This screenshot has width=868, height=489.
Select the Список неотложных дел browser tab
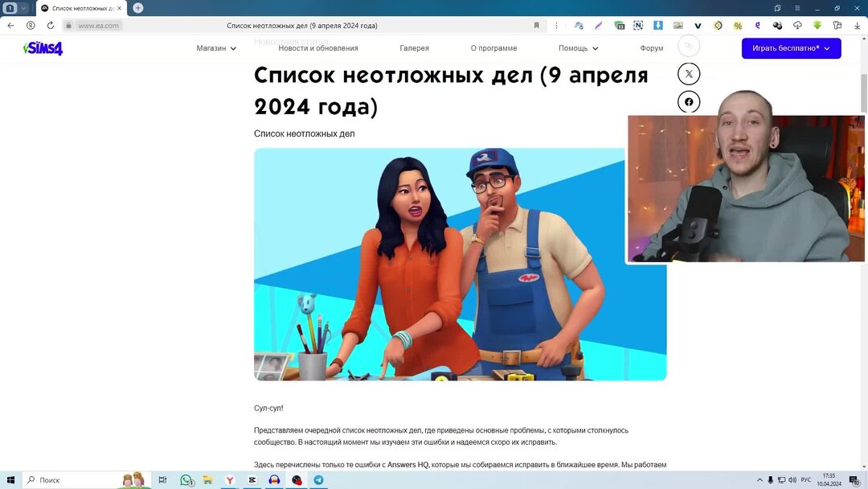click(x=81, y=8)
